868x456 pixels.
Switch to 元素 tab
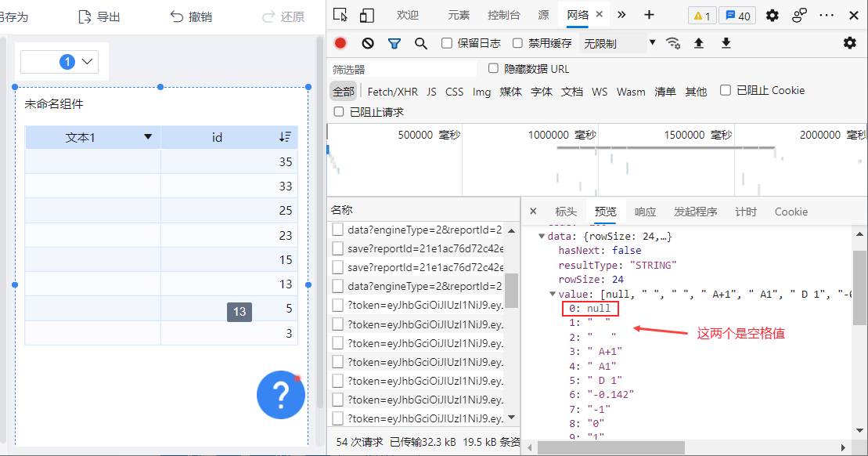459,15
